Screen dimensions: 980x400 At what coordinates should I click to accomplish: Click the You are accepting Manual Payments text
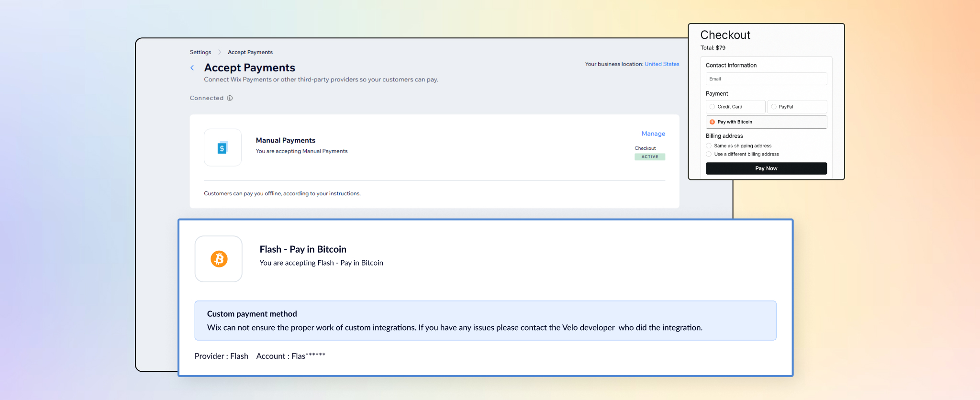pos(301,151)
